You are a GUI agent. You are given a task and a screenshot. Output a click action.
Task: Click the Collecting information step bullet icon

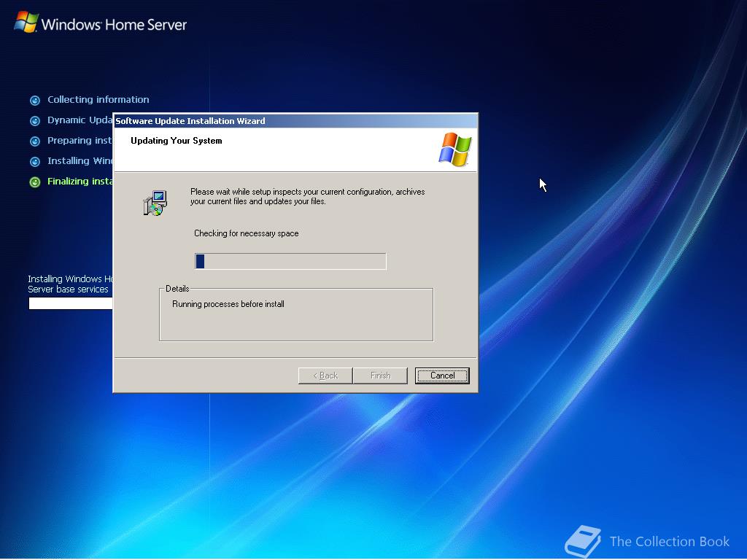point(35,101)
